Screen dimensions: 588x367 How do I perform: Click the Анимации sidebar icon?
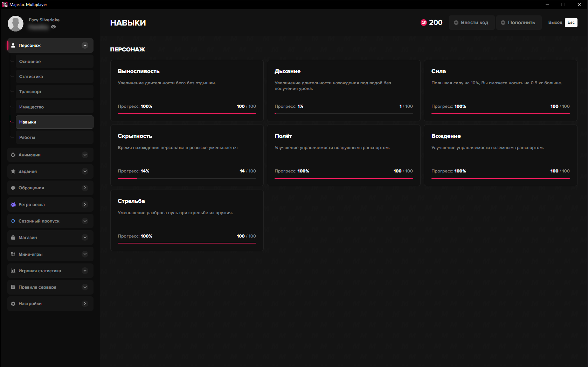pyautogui.click(x=13, y=155)
